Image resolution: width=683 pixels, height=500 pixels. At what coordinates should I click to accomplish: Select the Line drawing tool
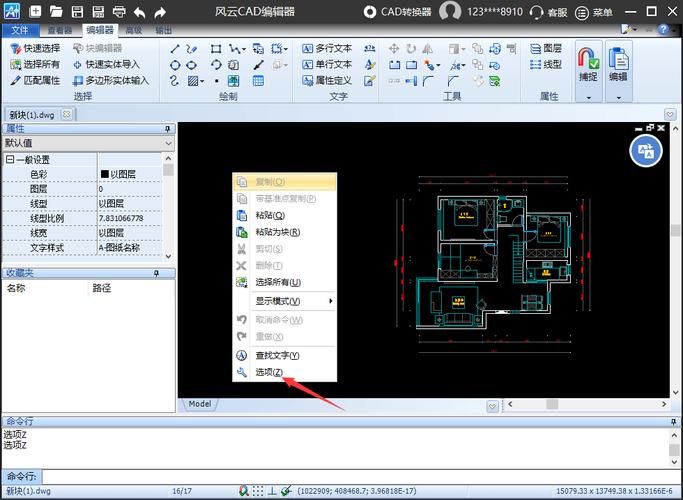pyautogui.click(x=175, y=49)
